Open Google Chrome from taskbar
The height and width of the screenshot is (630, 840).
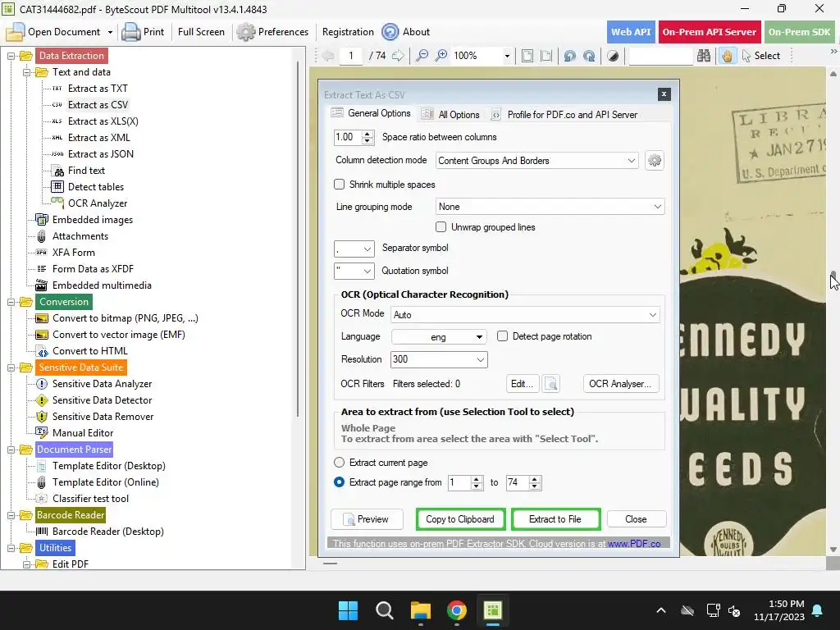pos(456,610)
